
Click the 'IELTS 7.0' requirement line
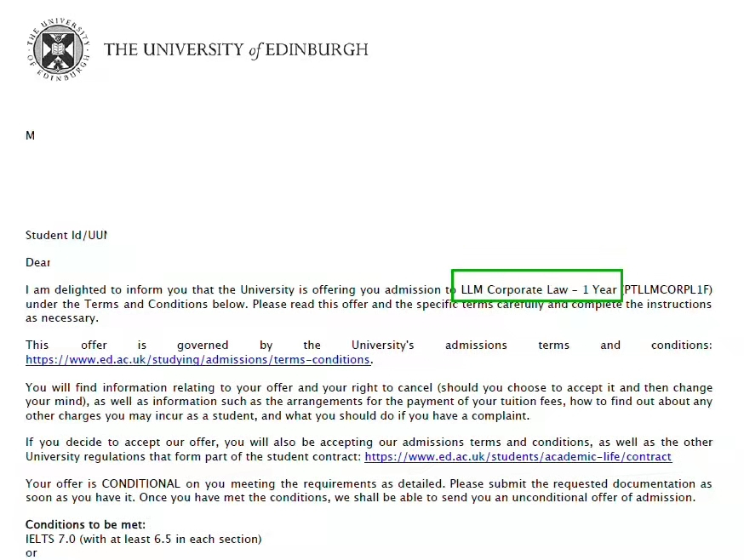(x=143, y=539)
